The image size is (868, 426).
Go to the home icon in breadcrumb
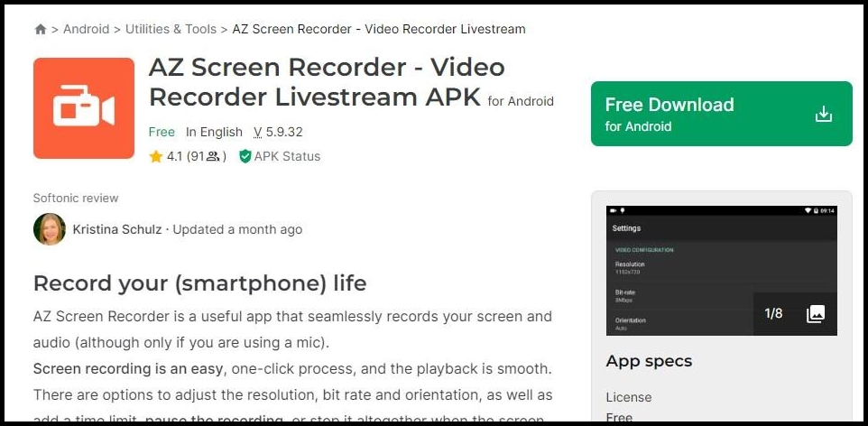click(41, 30)
